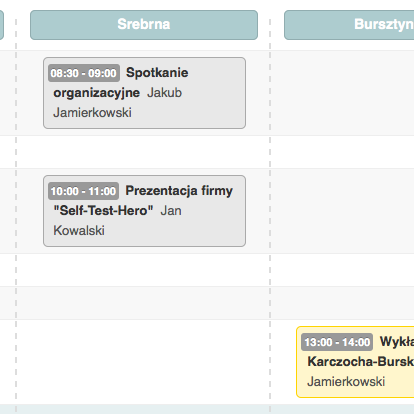Click the 10:00 - 11:00 time badge
The height and width of the screenshot is (414, 414).
click(83, 191)
